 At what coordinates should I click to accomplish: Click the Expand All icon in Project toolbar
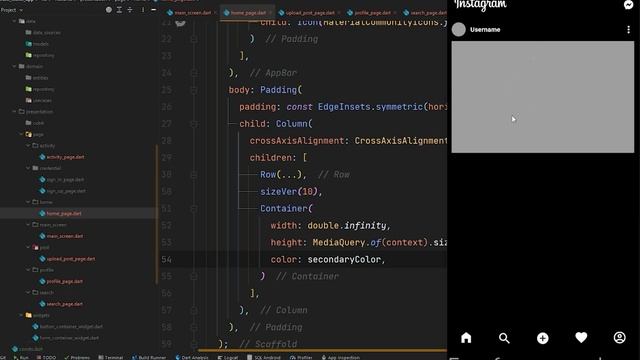[119, 10]
